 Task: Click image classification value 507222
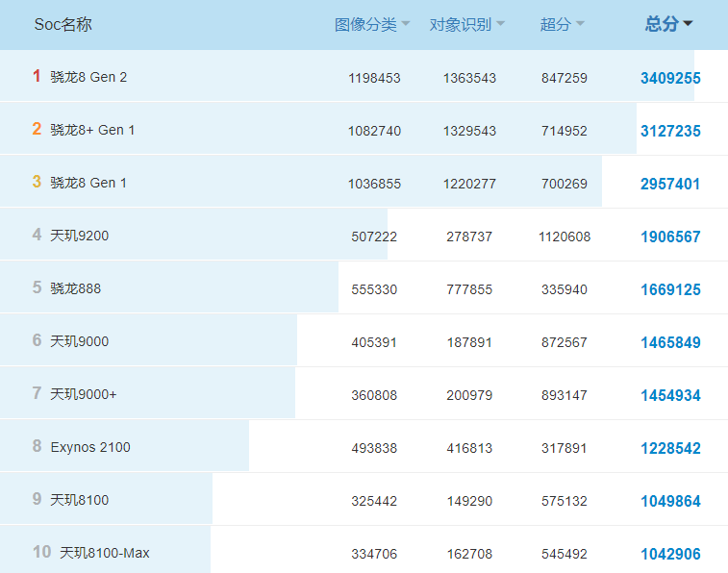click(374, 237)
